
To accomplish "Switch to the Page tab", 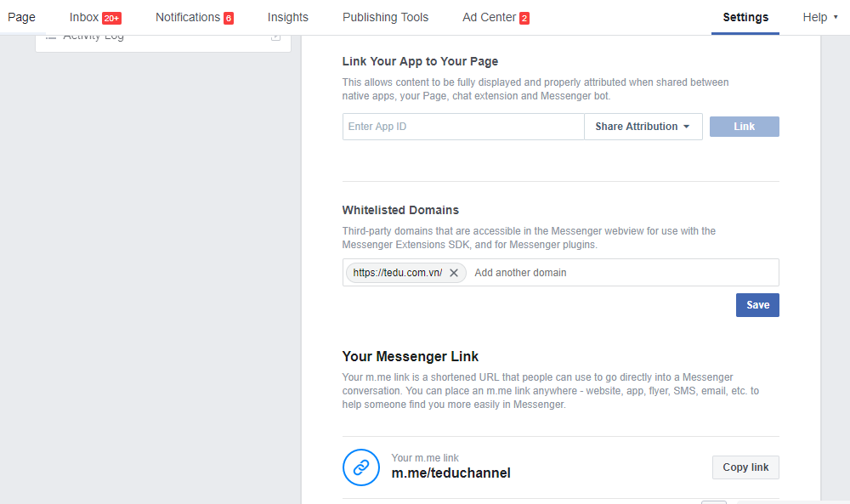I will [x=21, y=17].
